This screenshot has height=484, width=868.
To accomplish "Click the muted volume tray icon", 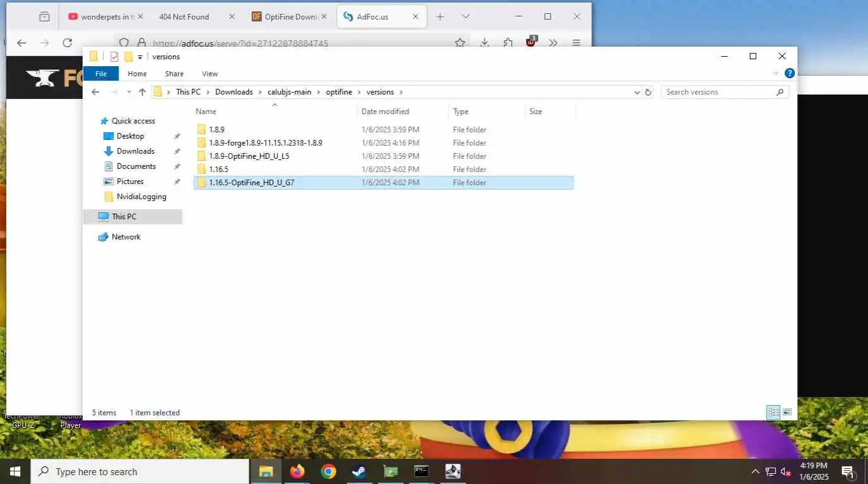I will [786, 471].
